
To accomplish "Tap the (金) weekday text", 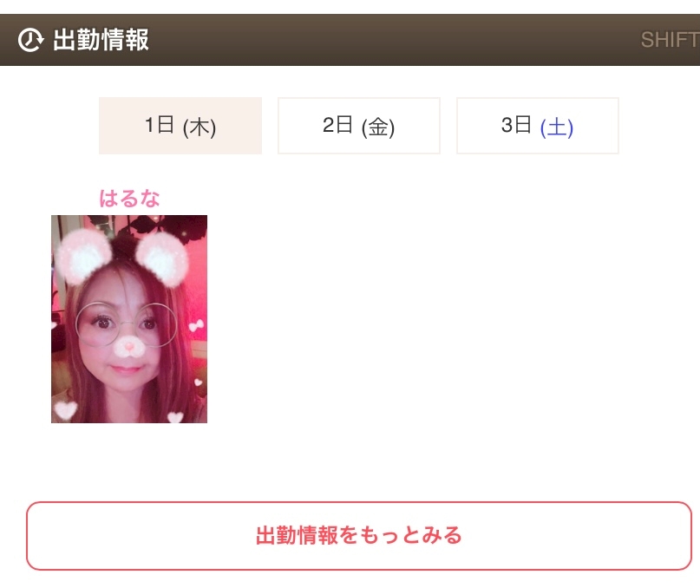I will click(x=378, y=127).
